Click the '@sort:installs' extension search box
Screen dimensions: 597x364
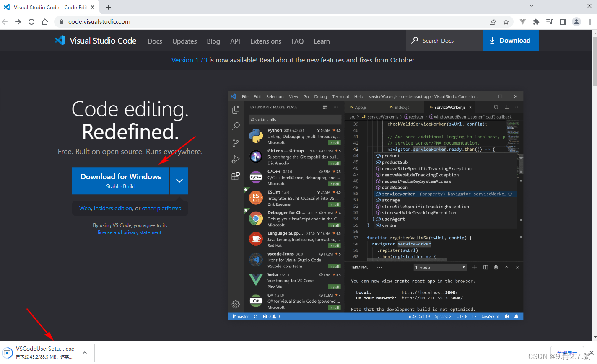pyautogui.click(x=295, y=119)
